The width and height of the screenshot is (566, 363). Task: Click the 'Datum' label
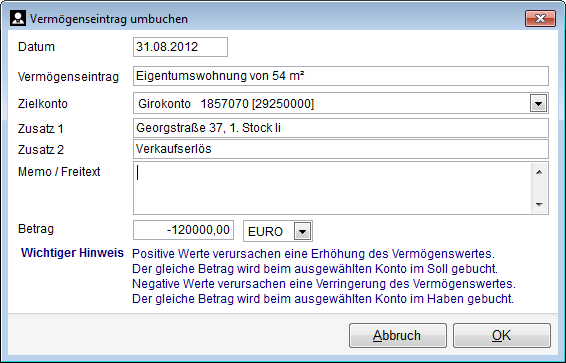(x=36, y=47)
